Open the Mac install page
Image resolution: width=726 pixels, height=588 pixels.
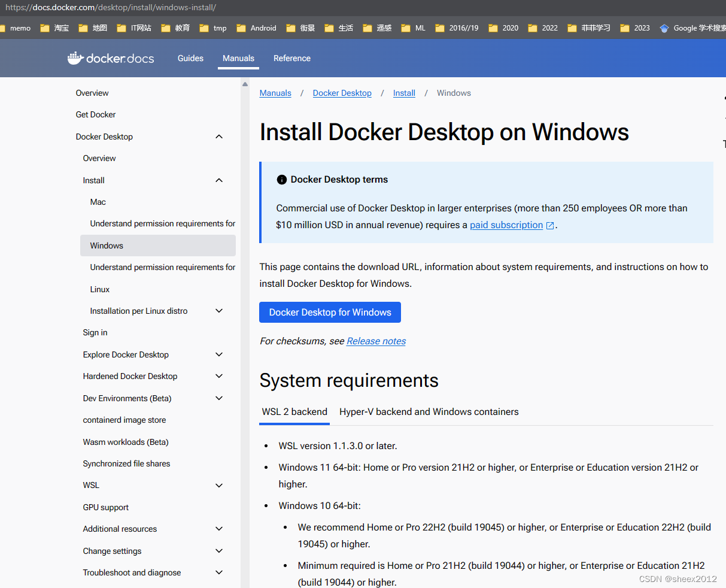(x=98, y=202)
